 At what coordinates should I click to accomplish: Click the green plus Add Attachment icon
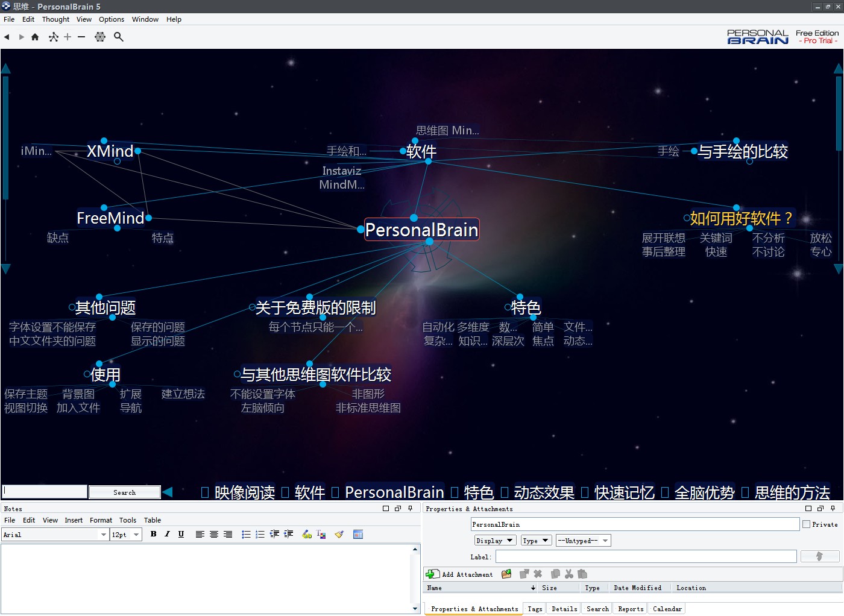coord(432,574)
